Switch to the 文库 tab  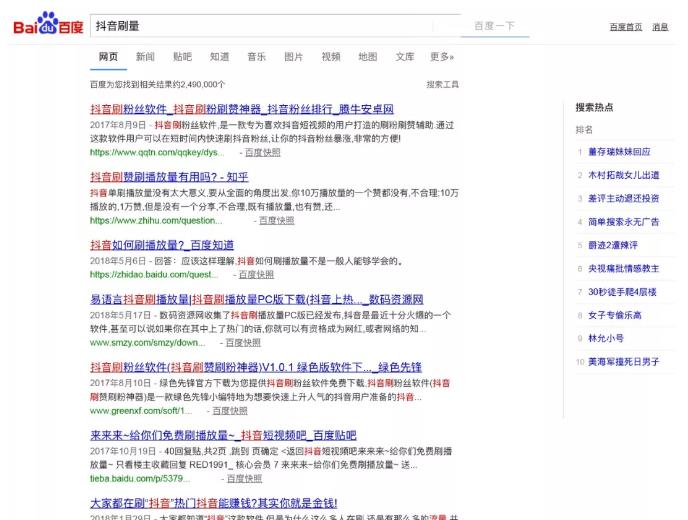coord(405,57)
